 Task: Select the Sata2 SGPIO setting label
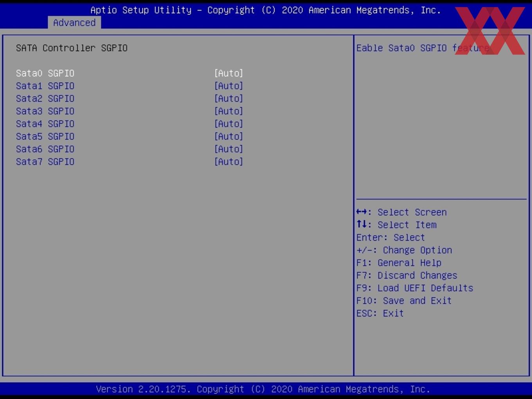[45, 99]
